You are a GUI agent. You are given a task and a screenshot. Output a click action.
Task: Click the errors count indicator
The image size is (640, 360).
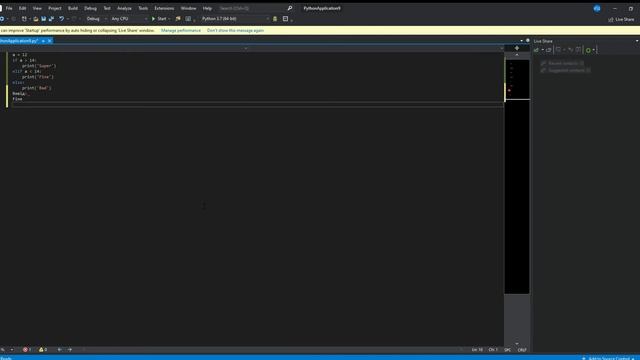(27, 349)
